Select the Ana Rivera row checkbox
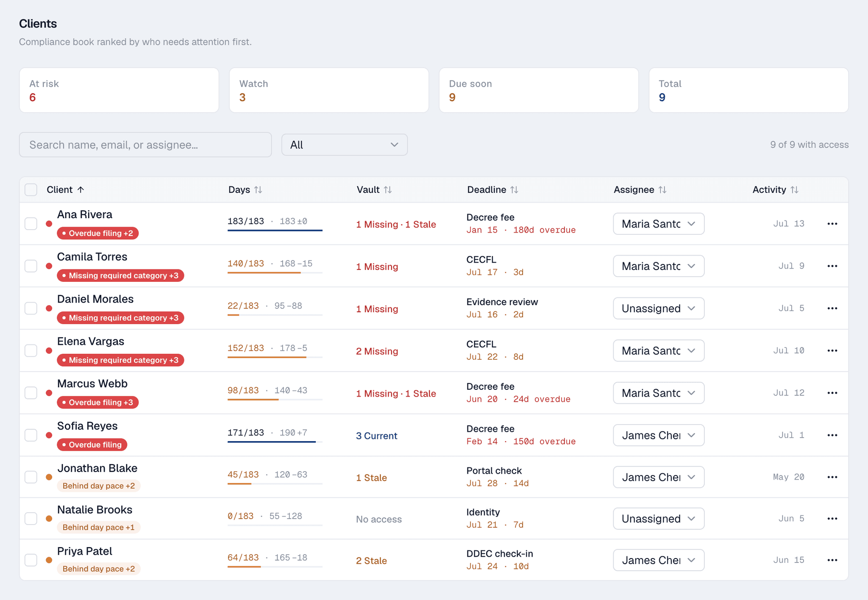868x600 pixels. (x=31, y=224)
